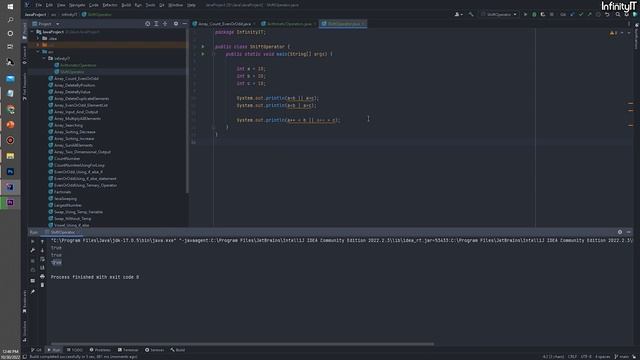Click Select Opened File target icon
640x360 pixels.
point(147,24)
